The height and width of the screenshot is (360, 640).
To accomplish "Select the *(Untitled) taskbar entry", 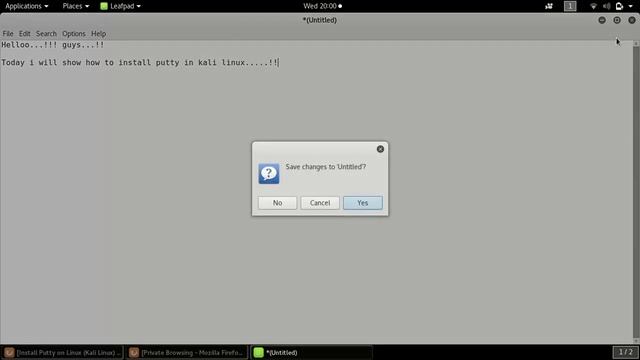I will (311, 352).
